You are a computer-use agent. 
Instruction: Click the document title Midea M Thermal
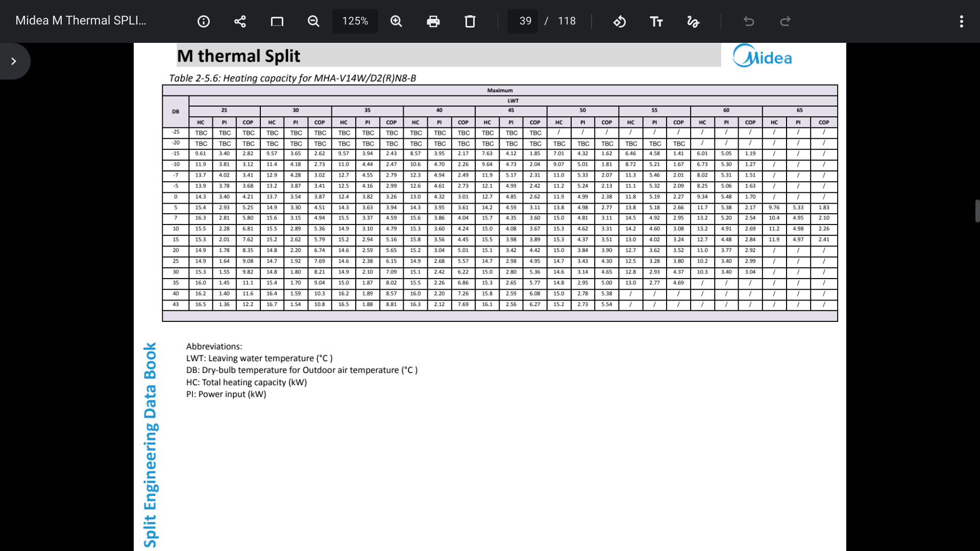point(81,21)
